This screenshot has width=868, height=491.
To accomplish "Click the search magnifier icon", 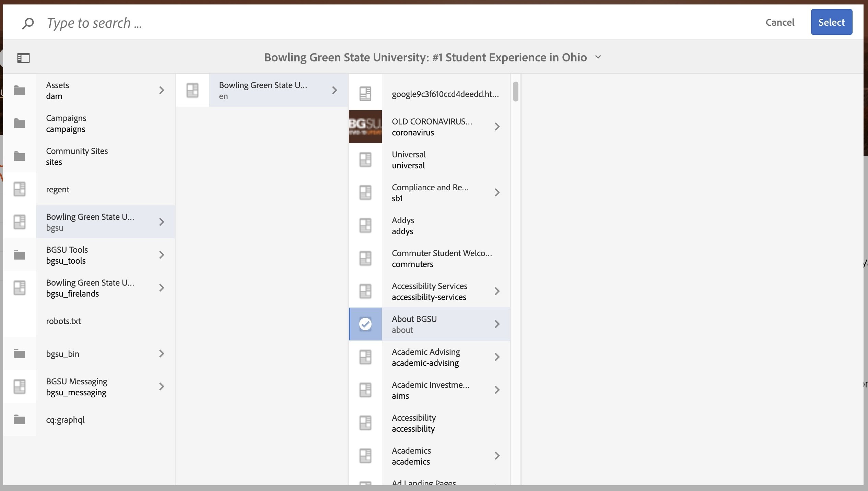I will click(28, 23).
